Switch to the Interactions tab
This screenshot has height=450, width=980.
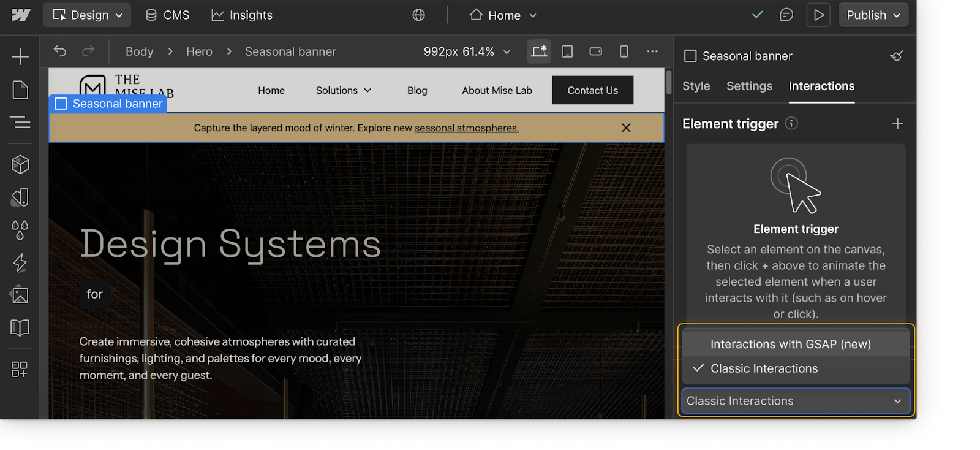pyautogui.click(x=821, y=86)
